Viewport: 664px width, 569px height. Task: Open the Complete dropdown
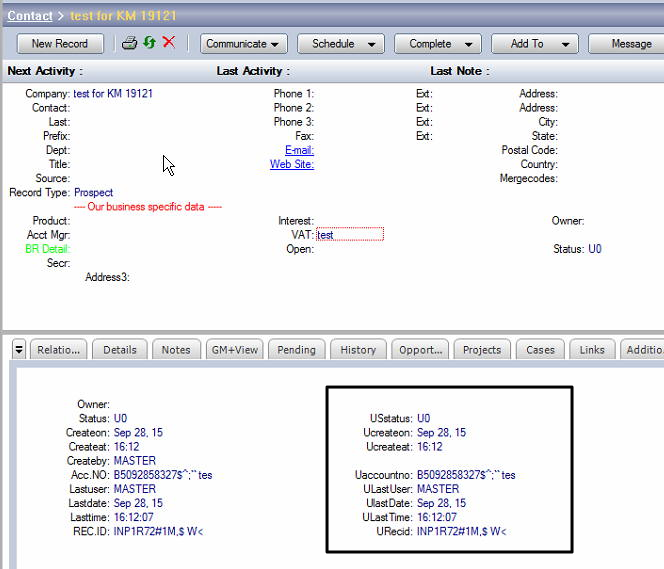coord(438,44)
